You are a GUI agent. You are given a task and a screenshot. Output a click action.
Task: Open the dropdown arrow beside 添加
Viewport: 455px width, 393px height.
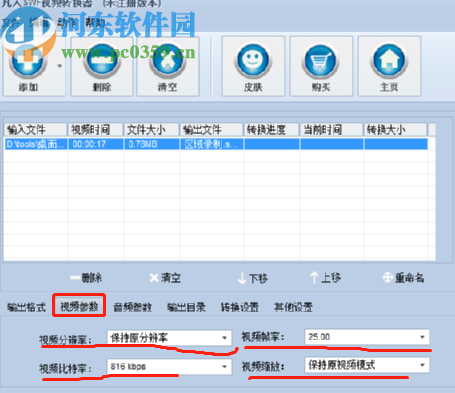[x=60, y=66]
